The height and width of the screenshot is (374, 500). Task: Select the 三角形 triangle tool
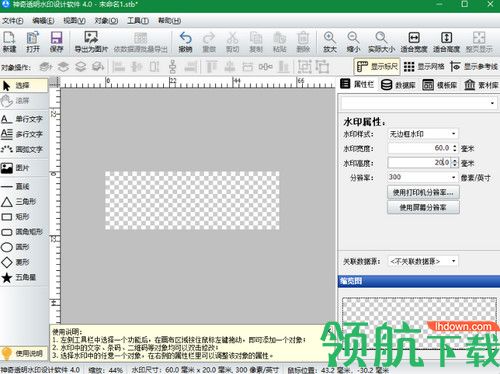click(x=24, y=201)
